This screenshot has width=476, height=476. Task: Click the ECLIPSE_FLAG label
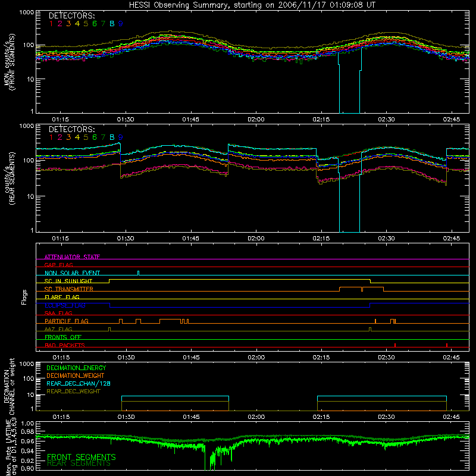(65, 305)
